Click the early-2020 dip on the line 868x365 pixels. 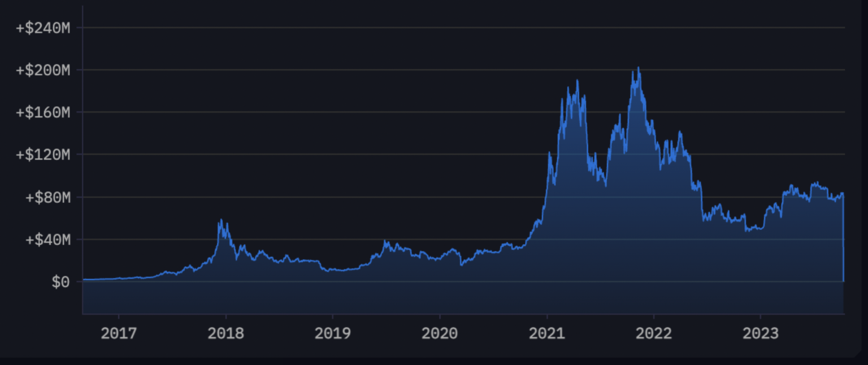pyautogui.click(x=461, y=264)
